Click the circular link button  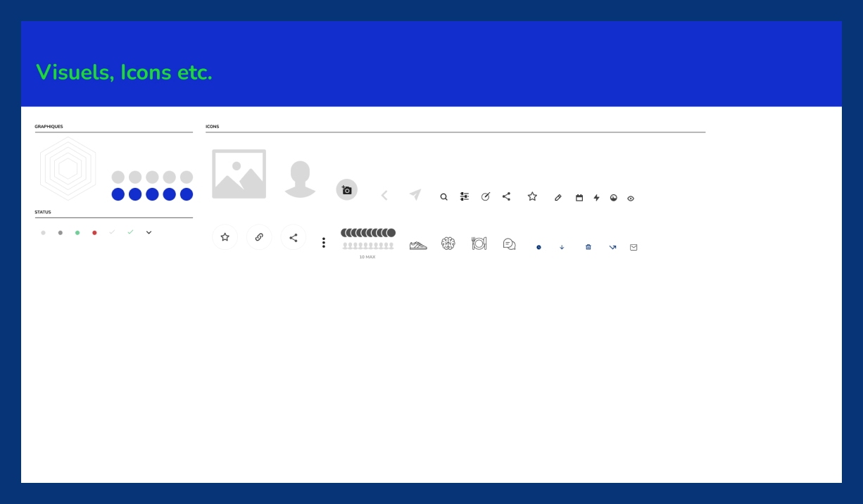point(259,237)
